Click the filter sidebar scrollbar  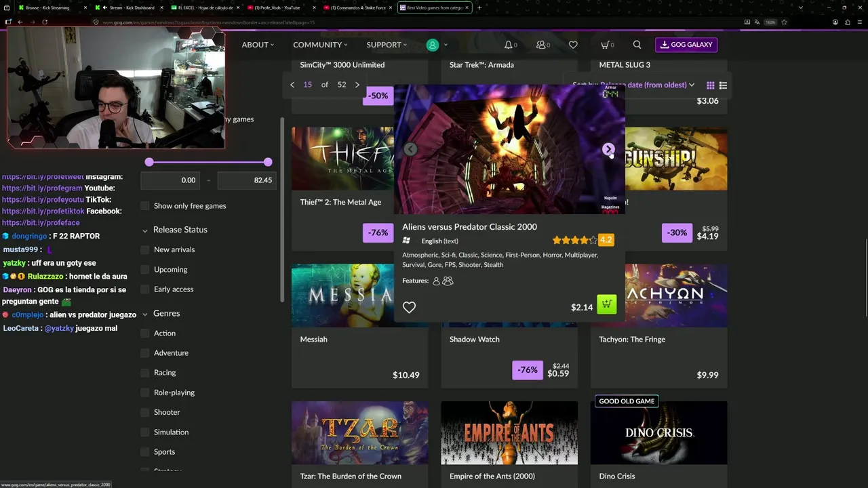283,209
